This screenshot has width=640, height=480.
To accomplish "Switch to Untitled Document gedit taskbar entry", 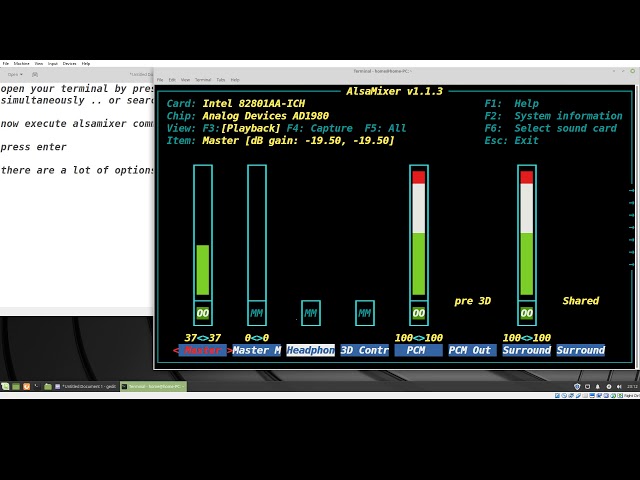I will click(x=86, y=387).
